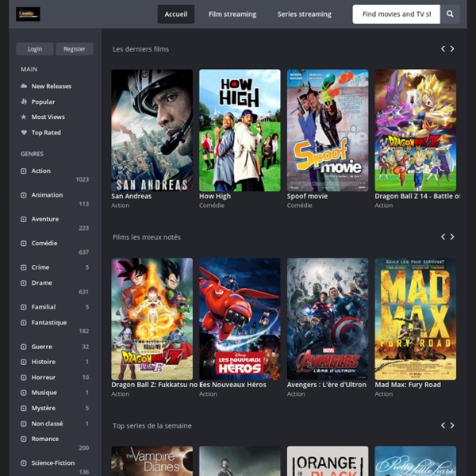
Task: Click the Mad Max: Fury Road title
Action: pos(408,385)
